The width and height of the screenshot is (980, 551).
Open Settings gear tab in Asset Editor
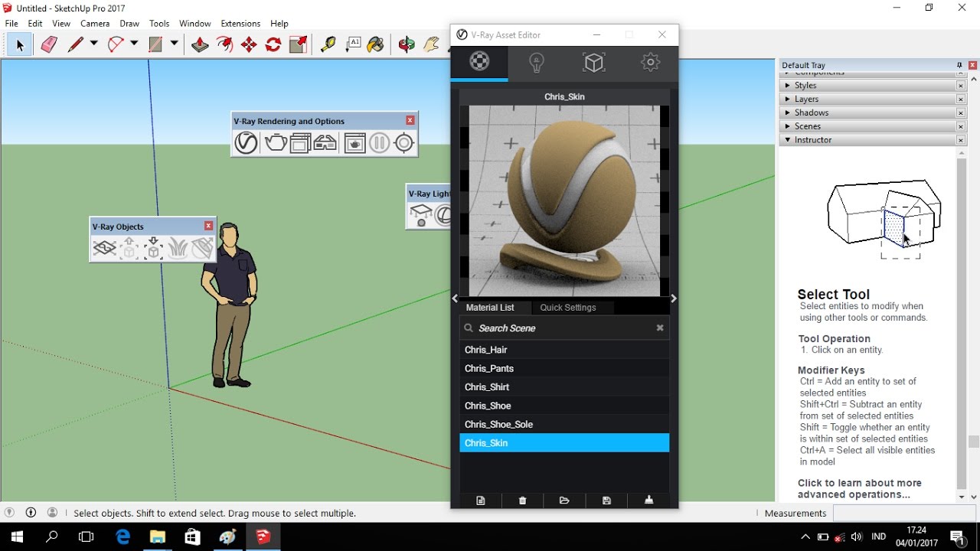pos(650,63)
